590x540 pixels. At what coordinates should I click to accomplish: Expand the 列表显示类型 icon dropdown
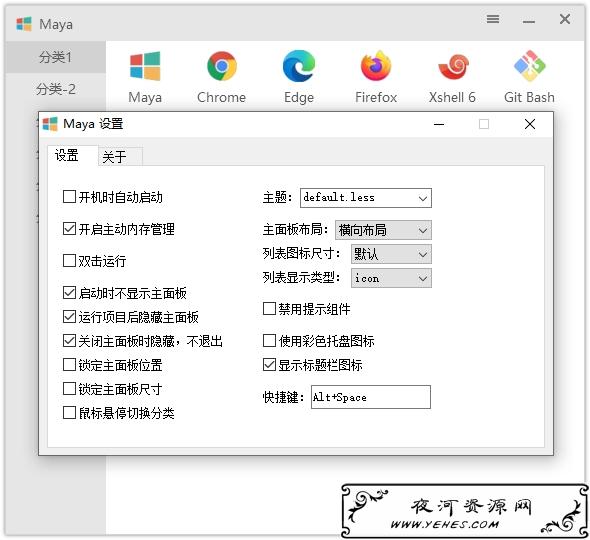click(391, 278)
